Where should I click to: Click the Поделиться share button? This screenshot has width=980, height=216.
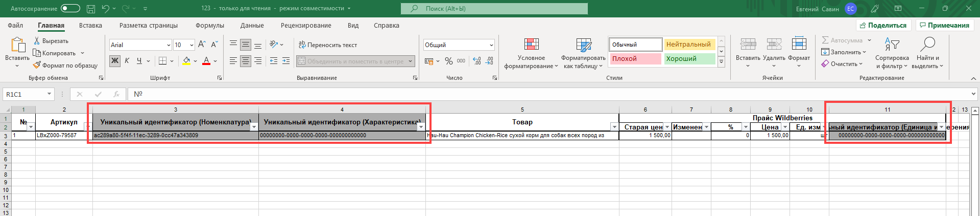[883, 26]
